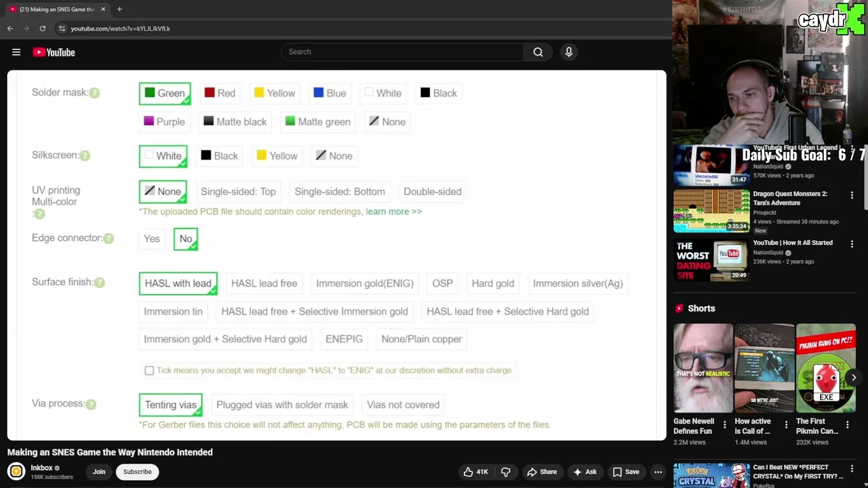Viewport: 868px width, 488px height.
Task: Save the video to playlist
Action: (625, 472)
